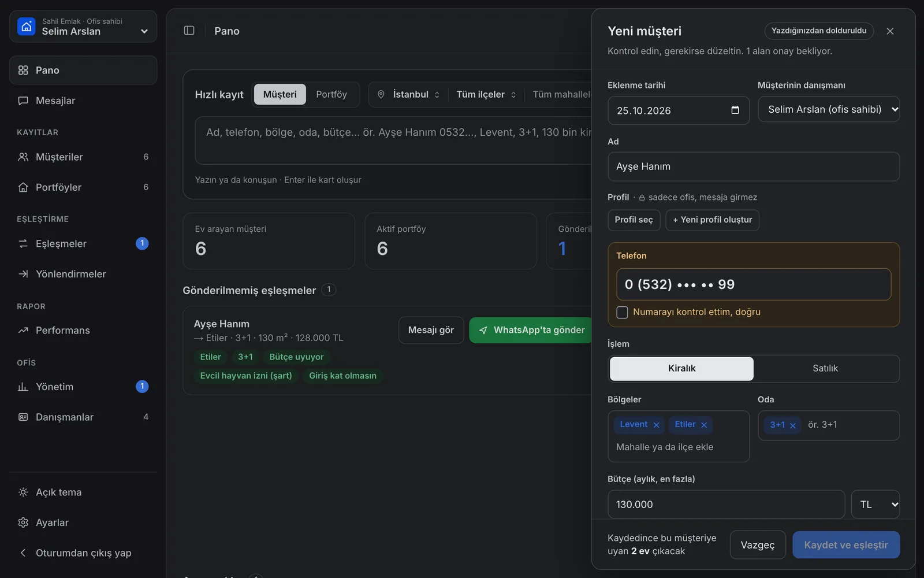Close the Yeni müşteri panel
The image size is (924, 578).
click(x=890, y=31)
